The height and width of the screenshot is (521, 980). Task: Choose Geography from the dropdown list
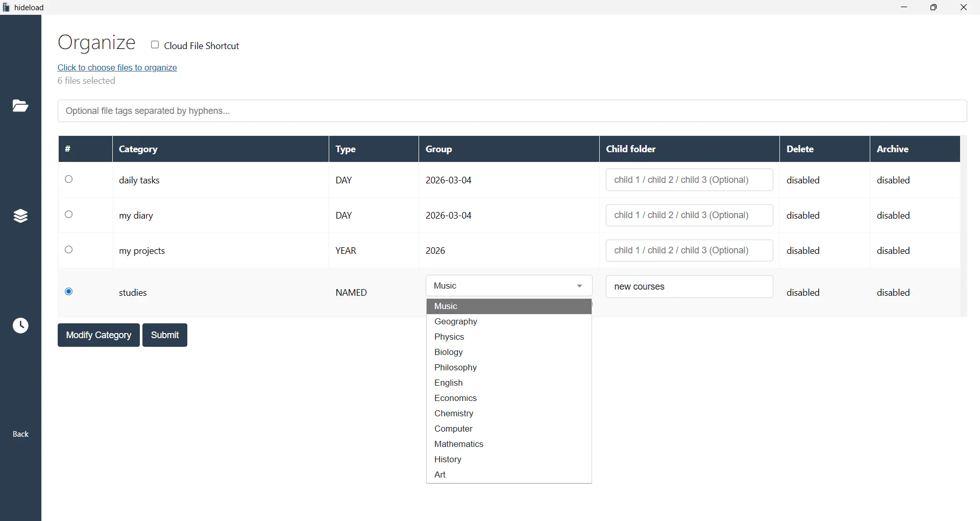coord(509,322)
